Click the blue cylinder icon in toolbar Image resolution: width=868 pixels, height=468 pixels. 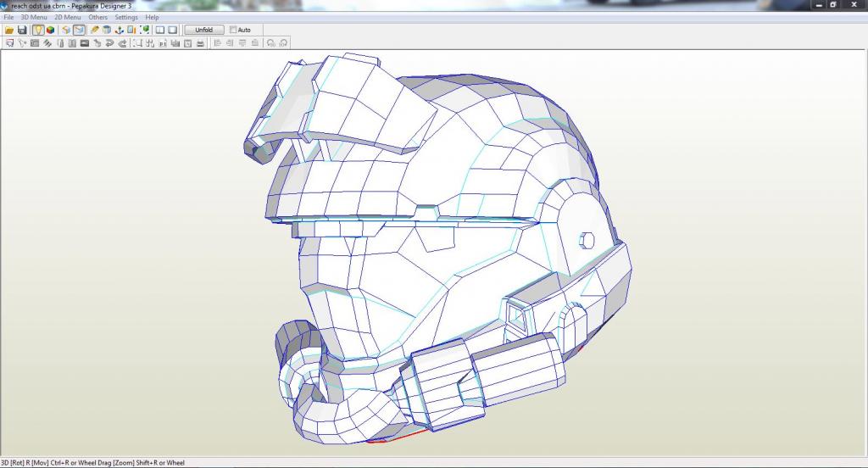107,30
